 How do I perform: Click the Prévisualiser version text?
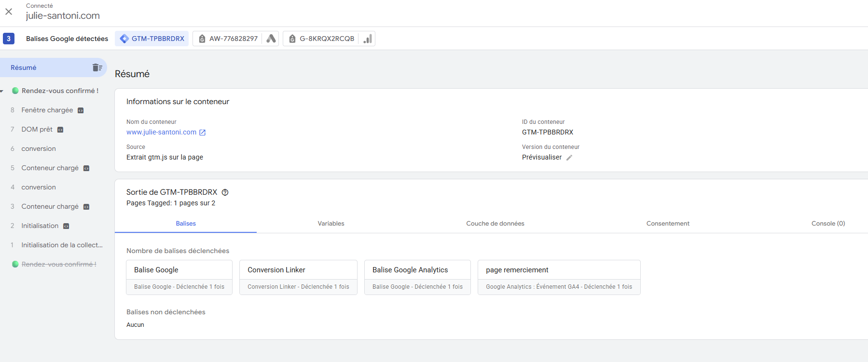[x=542, y=157]
